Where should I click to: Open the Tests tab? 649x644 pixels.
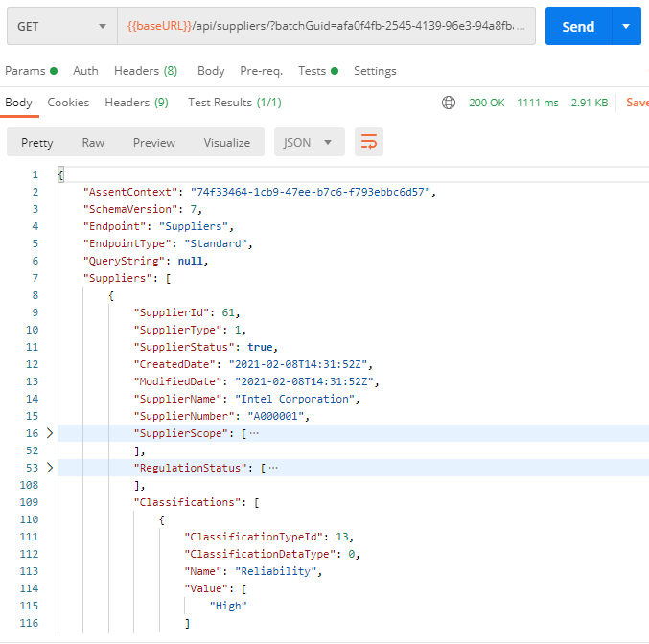click(x=318, y=71)
